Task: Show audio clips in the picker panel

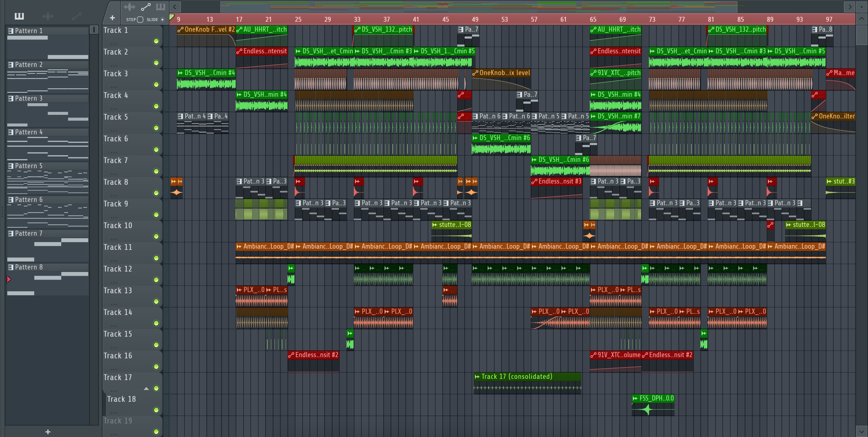Action: tap(48, 16)
